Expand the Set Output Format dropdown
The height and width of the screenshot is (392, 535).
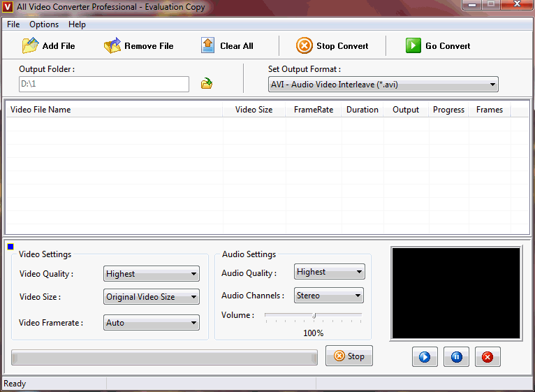(383, 85)
